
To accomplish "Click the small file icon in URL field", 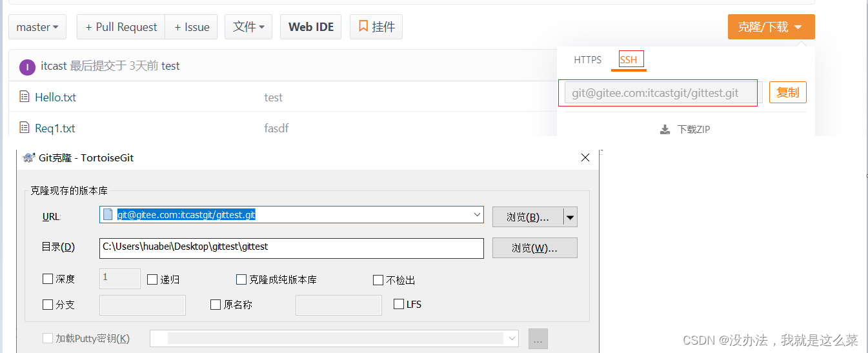I will 108,214.
